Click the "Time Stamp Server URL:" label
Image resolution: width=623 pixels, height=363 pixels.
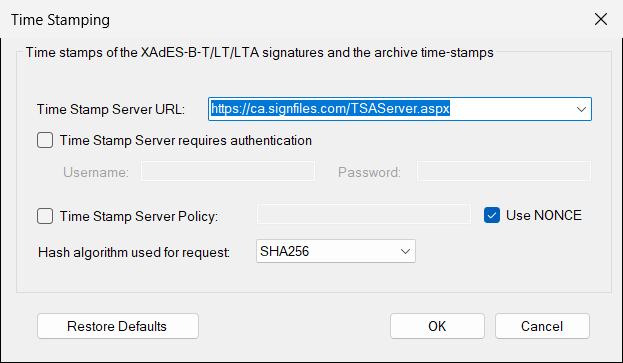click(111, 109)
